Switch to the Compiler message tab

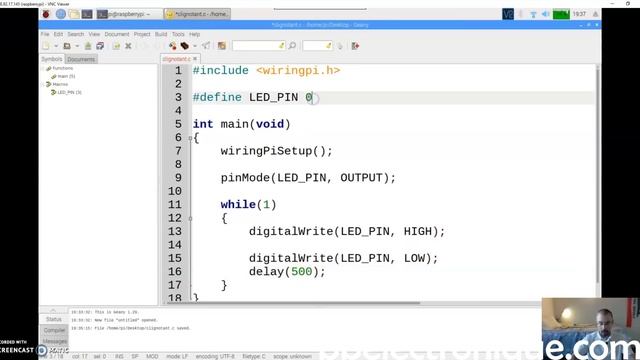[x=54, y=330]
